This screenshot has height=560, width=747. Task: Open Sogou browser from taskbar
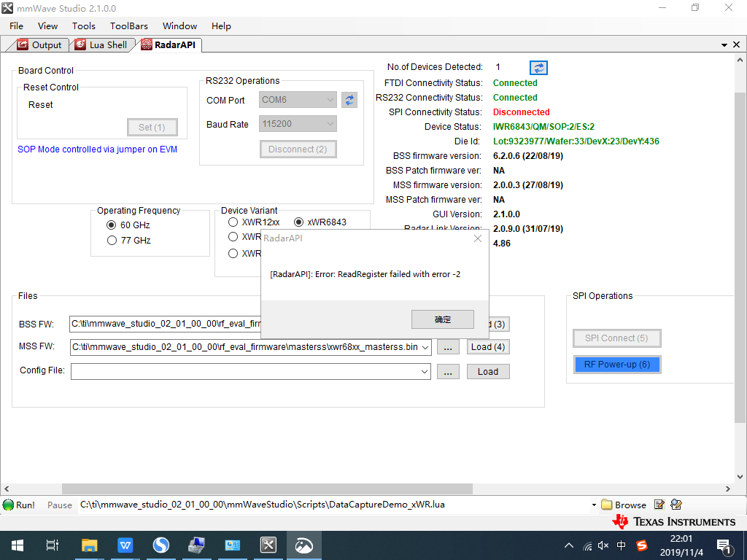(x=161, y=545)
